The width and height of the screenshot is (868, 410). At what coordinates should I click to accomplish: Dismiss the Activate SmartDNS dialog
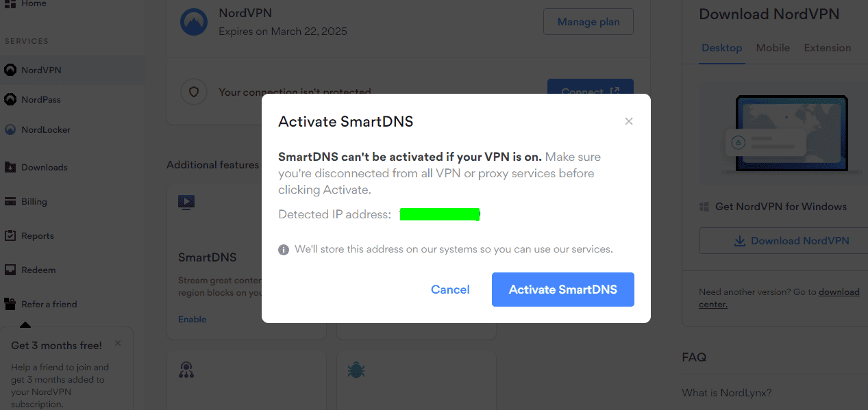[x=628, y=121]
